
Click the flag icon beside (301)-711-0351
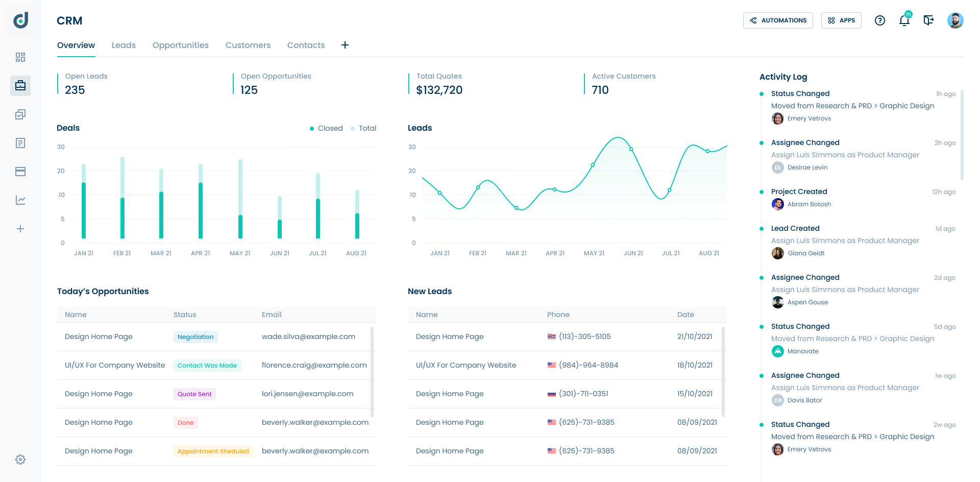[x=552, y=394]
